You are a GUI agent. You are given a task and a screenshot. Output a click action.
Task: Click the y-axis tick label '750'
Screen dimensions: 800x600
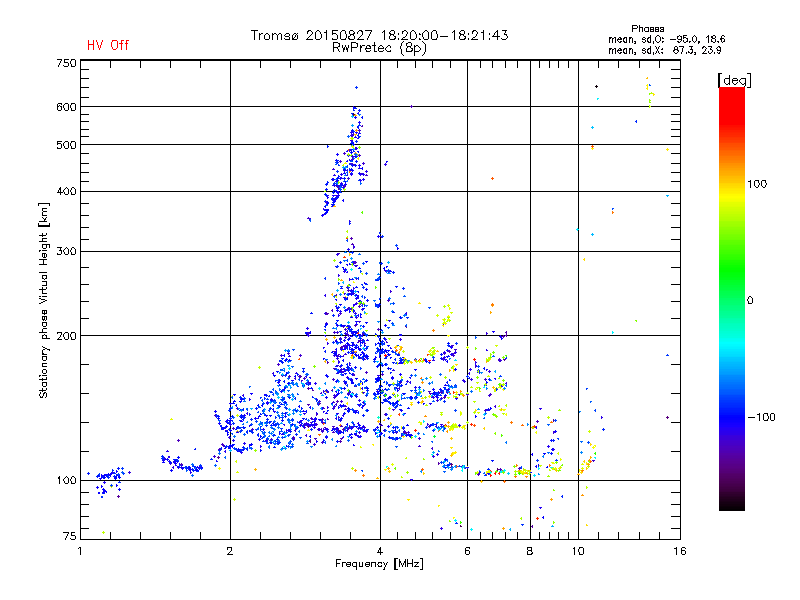click(x=66, y=63)
